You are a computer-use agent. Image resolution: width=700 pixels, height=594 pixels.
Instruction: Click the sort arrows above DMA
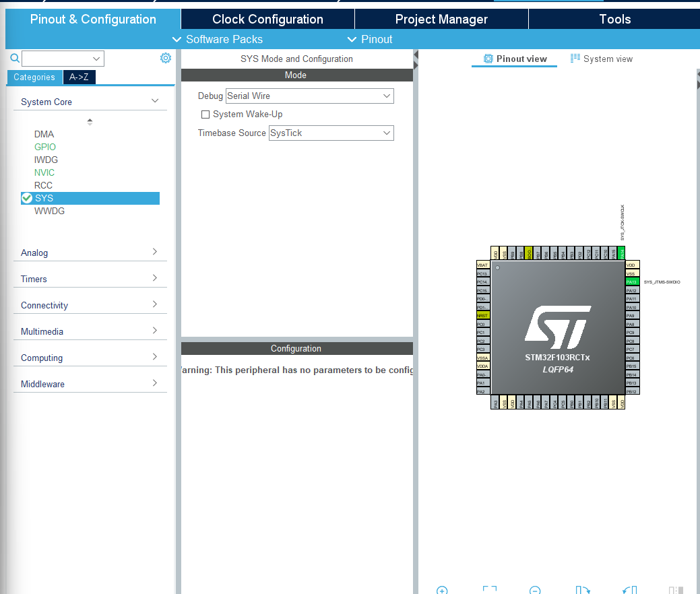90,122
